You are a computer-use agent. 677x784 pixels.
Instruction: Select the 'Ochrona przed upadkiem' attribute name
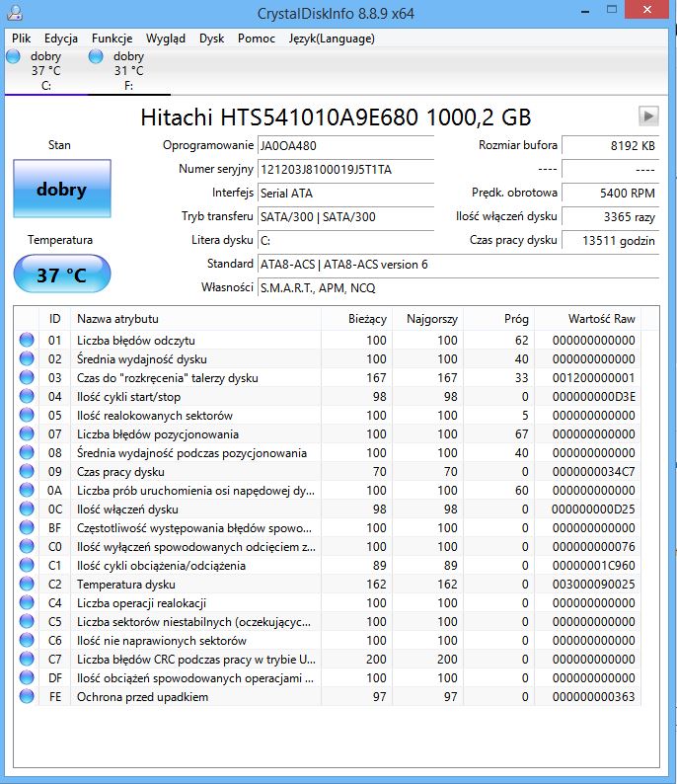click(x=142, y=697)
